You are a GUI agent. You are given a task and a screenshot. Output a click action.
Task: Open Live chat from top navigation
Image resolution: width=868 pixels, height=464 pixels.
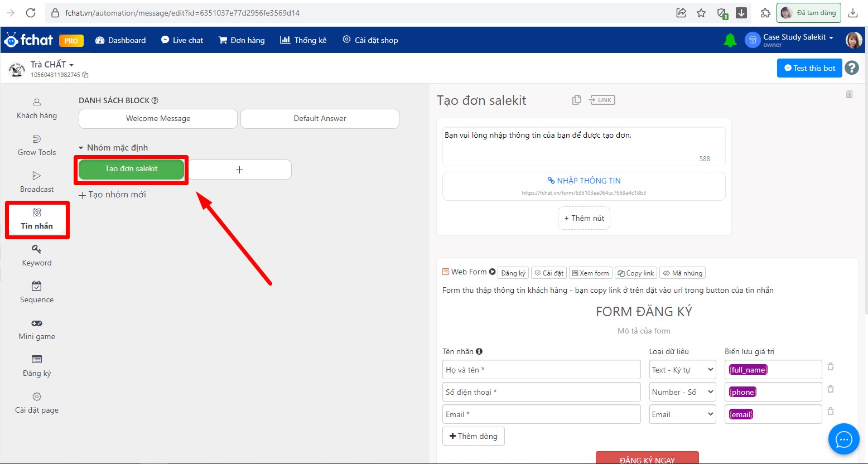point(182,40)
